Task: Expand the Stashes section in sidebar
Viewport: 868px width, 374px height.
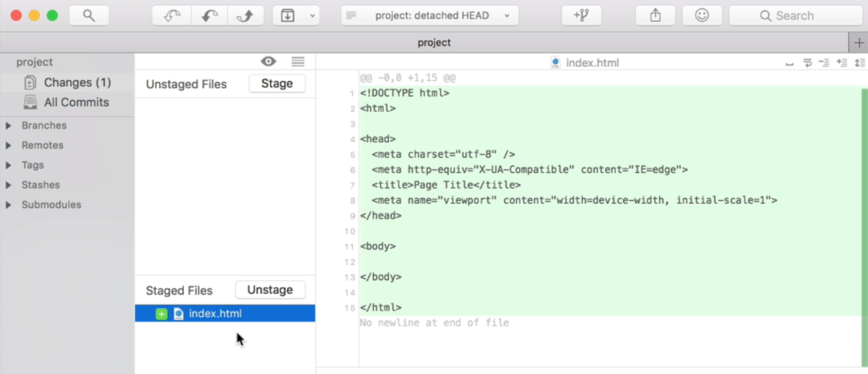Action: [8, 185]
